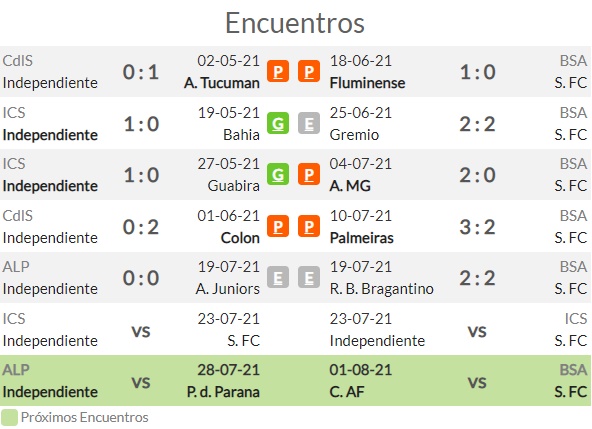Click the C. AF upcoming match

coord(347,392)
